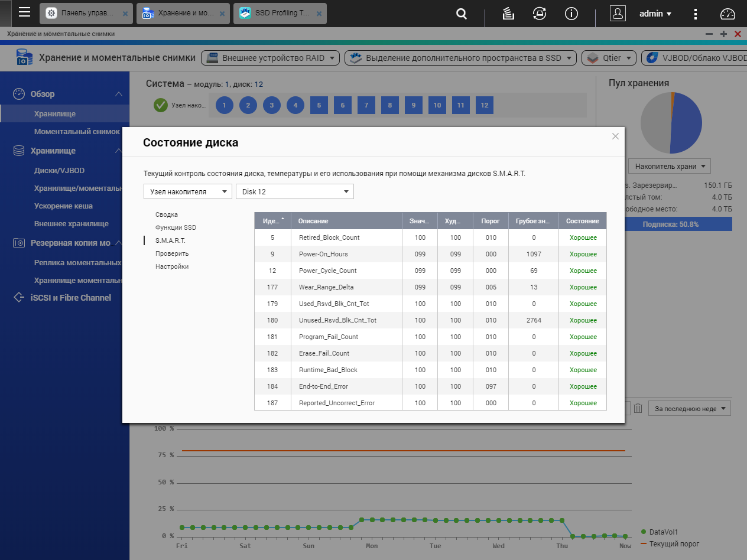Open the Qtier dropdown
The image size is (747, 560).
609,58
